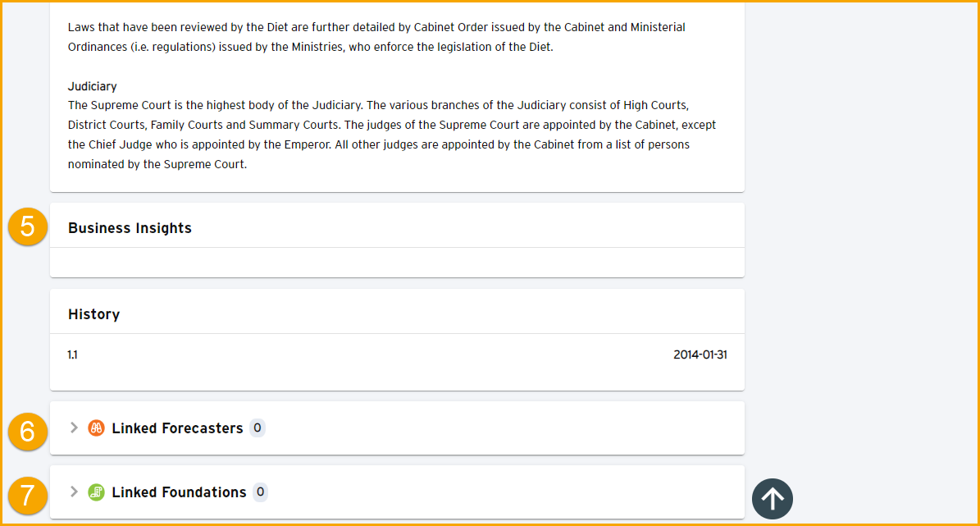Expand Linked Forecasters with its chevron
This screenshot has height=526, width=980.
(x=74, y=428)
